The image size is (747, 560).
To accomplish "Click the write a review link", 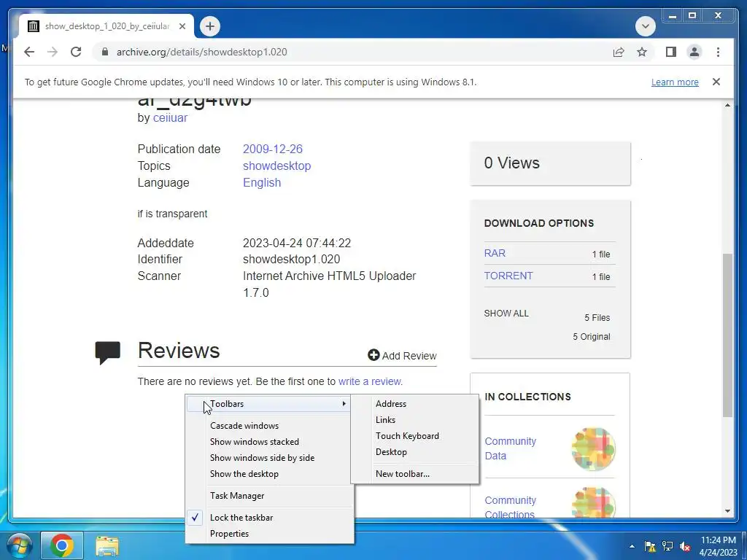I will point(370,381).
